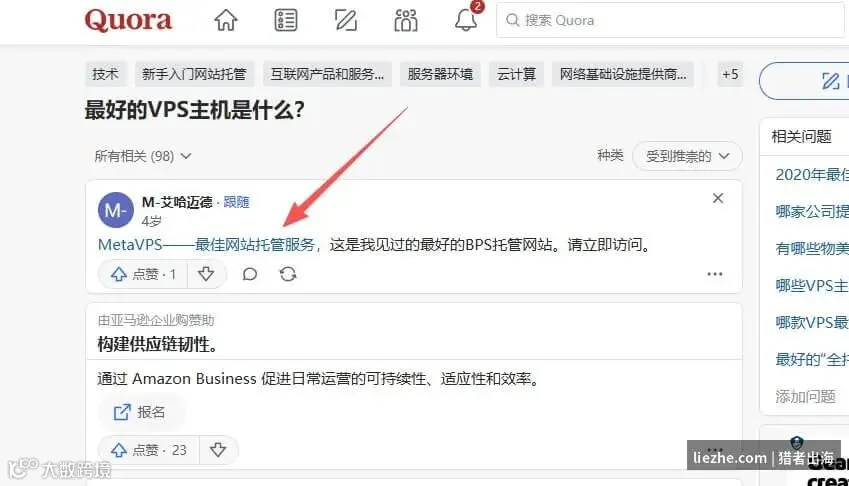Screen dimensions: 849x486
Task: Click the 种类 sort label
Action: 610,156
